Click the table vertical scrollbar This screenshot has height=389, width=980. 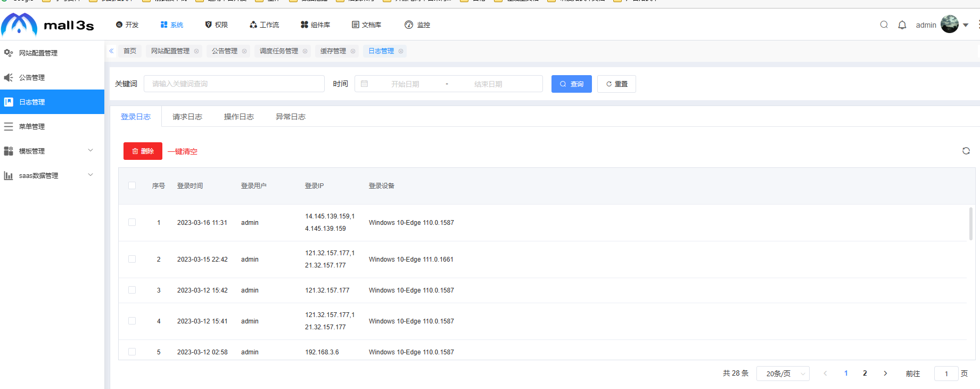971,224
